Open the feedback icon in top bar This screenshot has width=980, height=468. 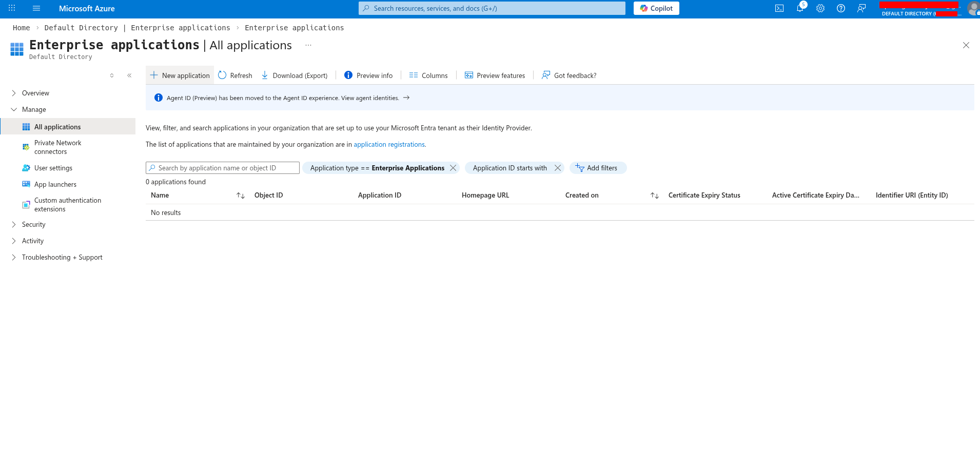coord(861,8)
